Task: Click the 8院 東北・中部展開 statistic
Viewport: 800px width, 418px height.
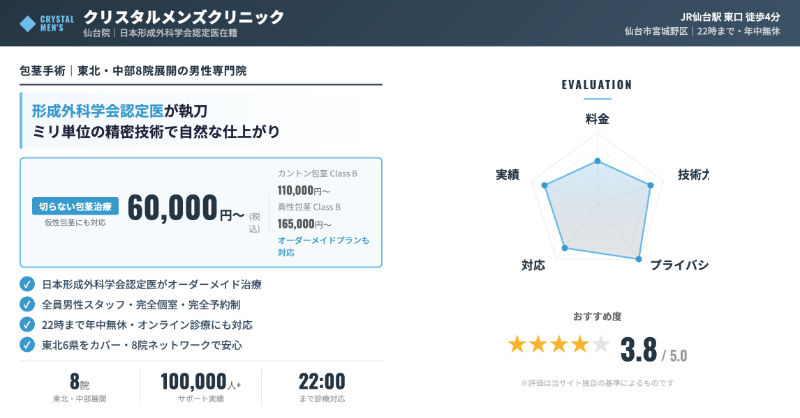Action: pyautogui.click(x=79, y=387)
